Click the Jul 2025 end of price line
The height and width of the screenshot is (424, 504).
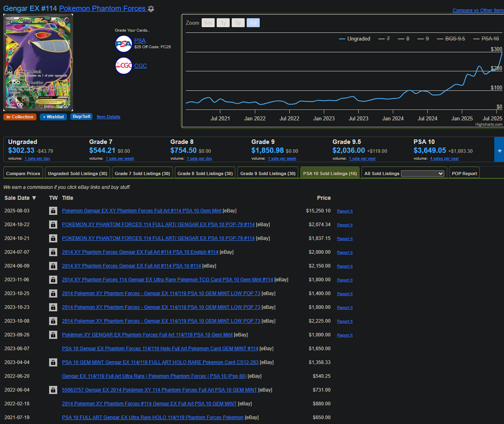pyautogui.click(x=502, y=53)
